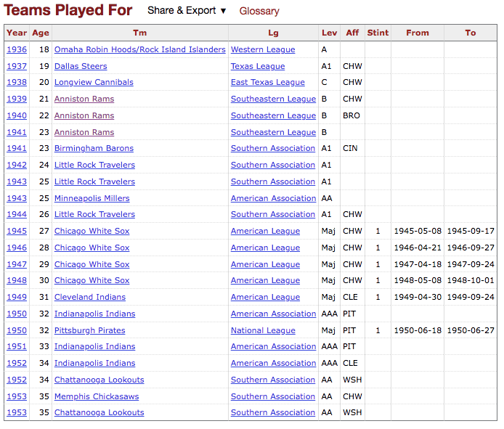This screenshot has height=429, width=504.
Task: Open the Cleveland Indians team link
Action: coord(90,297)
